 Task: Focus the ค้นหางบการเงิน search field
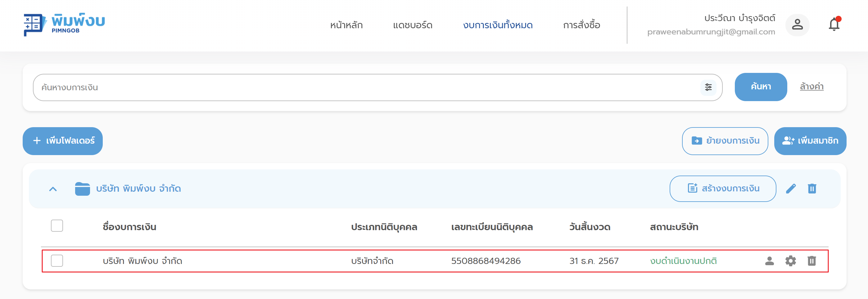point(364,87)
